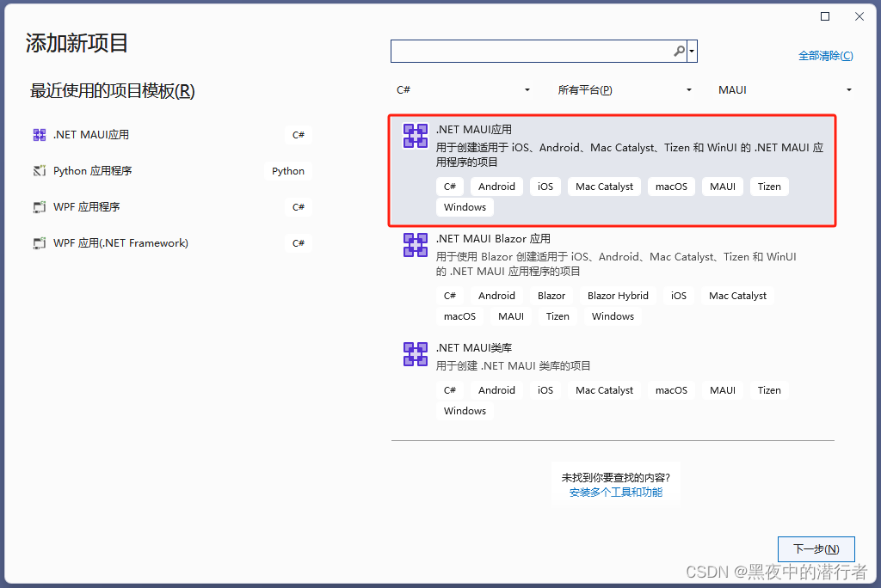Select .NET MAUI应用 in recent templates list

click(89, 134)
